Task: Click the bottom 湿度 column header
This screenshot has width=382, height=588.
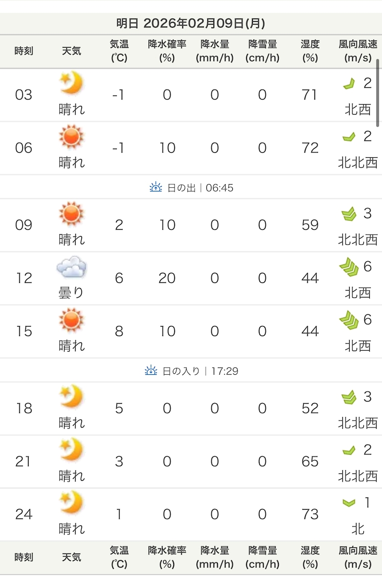Action: tap(310, 557)
